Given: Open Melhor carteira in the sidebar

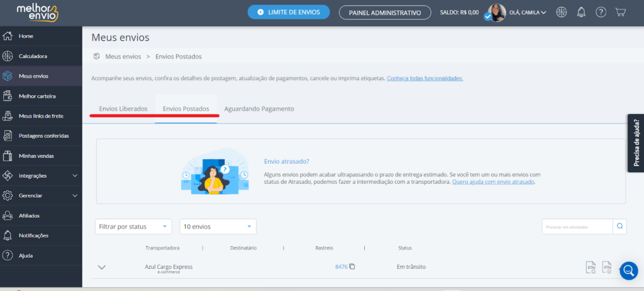Looking at the screenshot, I should pyautogui.click(x=41, y=96).
